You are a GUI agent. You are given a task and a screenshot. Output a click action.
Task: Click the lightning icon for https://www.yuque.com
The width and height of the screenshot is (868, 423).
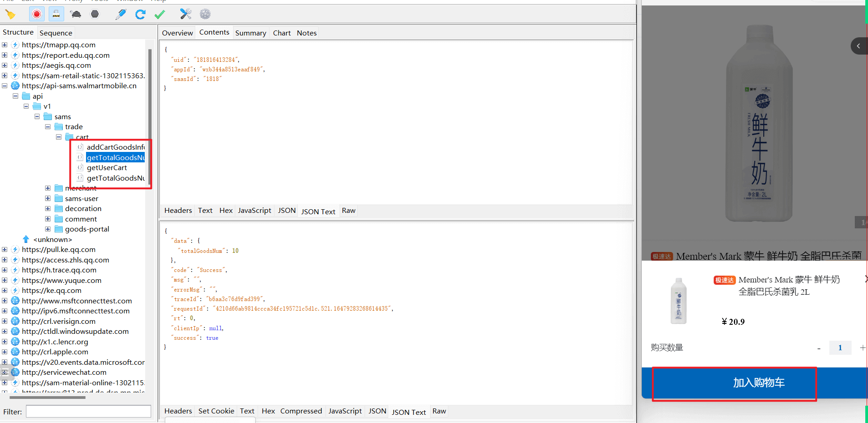pyautogui.click(x=15, y=280)
